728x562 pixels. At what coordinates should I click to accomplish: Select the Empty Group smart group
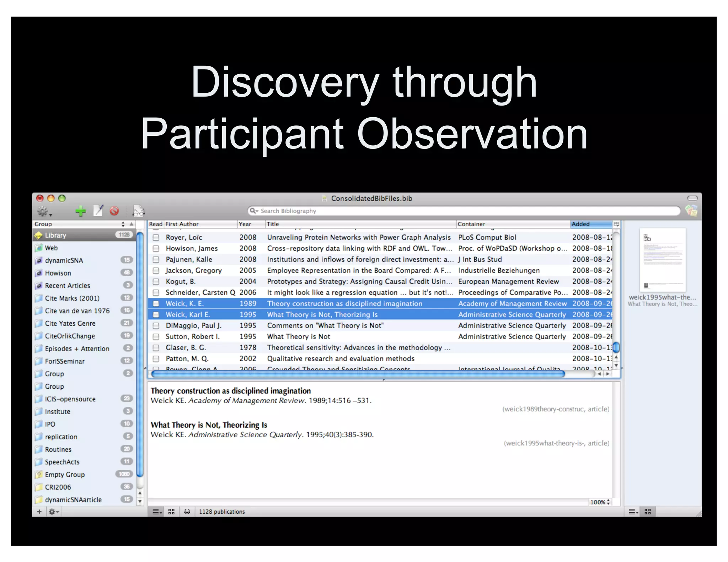pyautogui.click(x=84, y=475)
